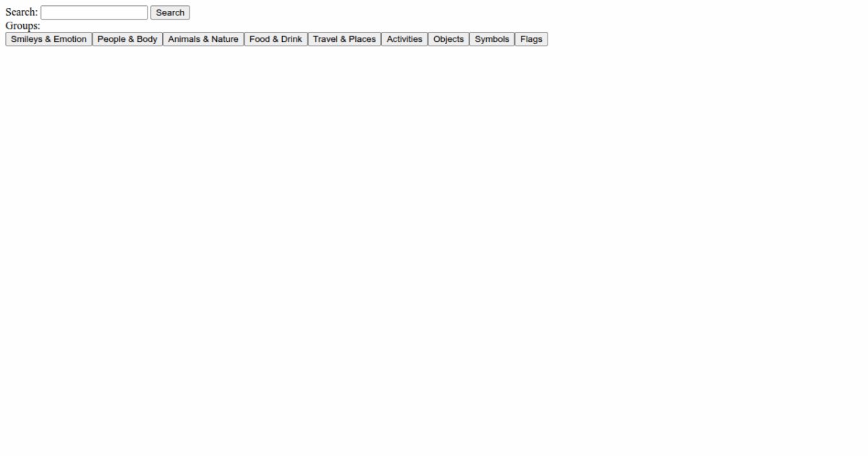Viewport: 868px width, 456px height.
Task: Filter emojis by Flags category
Action: point(531,39)
